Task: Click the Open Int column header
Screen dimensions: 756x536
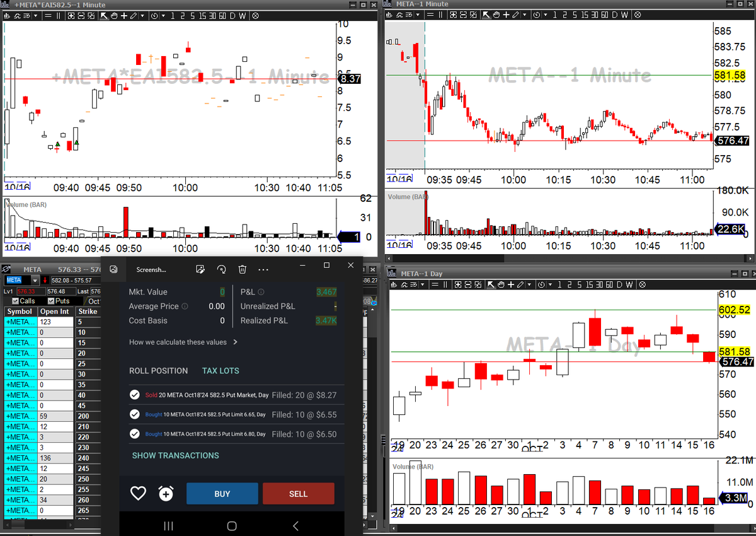Action: (x=55, y=312)
